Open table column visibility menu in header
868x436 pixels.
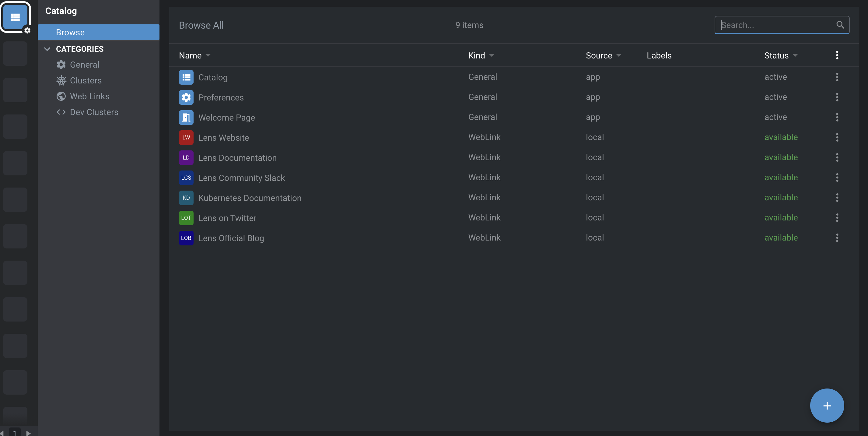tap(837, 55)
